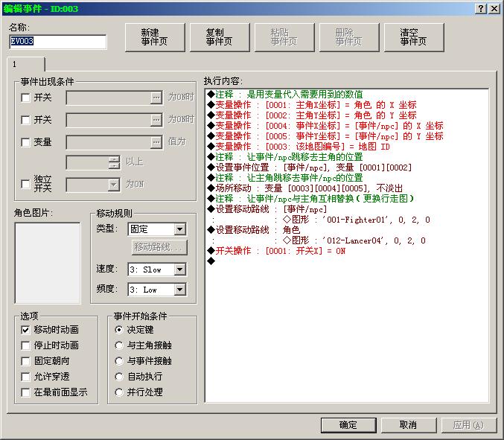The height and width of the screenshot is (440, 504).
Task: Open the 独立开关 value dropdown
Action: 113,185
